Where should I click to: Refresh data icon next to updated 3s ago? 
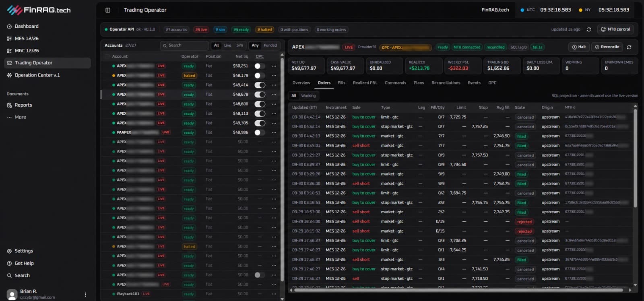[x=589, y=29]
